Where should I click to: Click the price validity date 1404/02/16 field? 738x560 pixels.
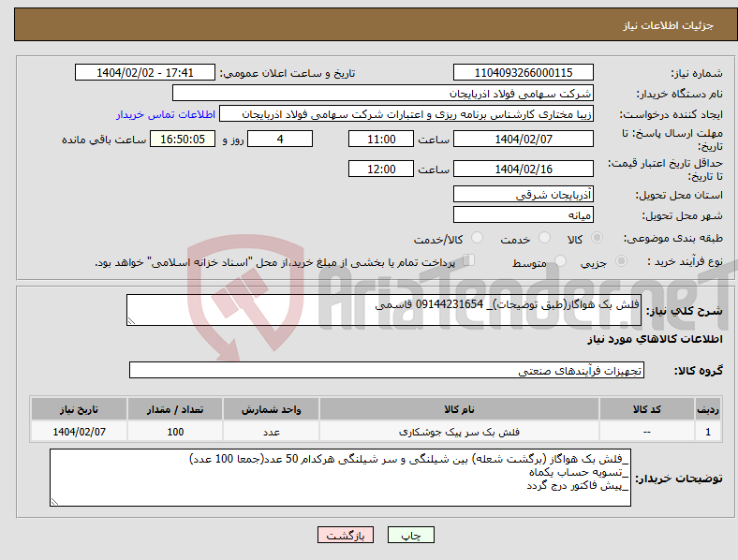[x=524, y=169]
